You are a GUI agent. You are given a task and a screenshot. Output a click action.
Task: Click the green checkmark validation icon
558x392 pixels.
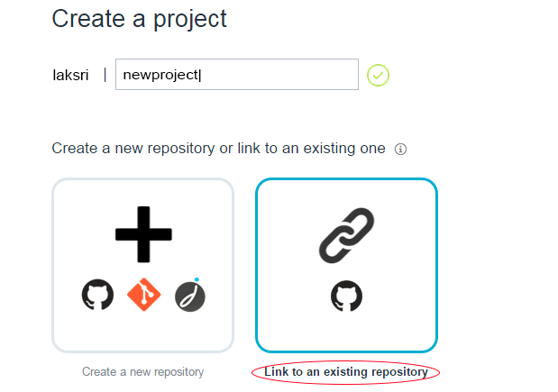(378, 75)
